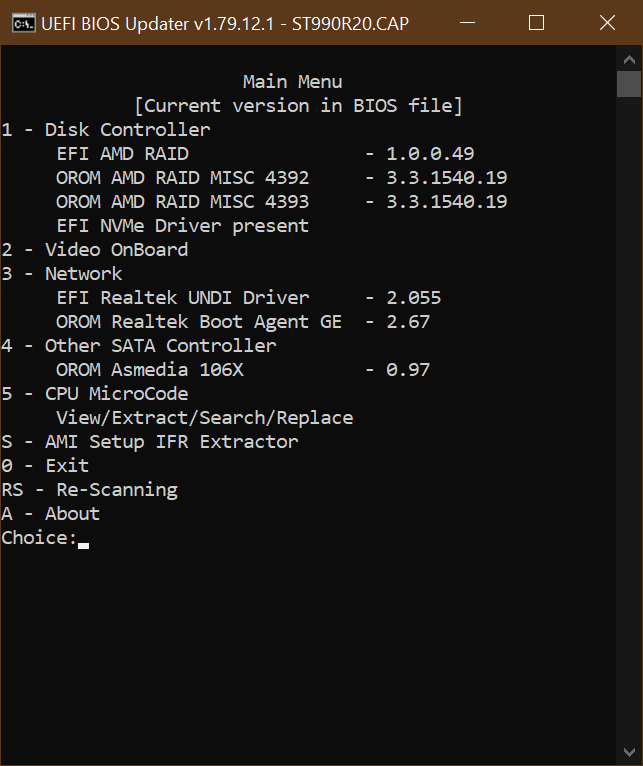Click the Network menu entry

click(x=62, y=274)
